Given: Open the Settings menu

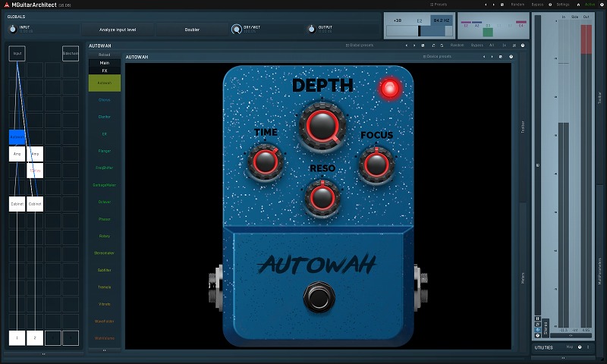Looking at the screenshot, I should pyautogui.click(x=562, y=5).
